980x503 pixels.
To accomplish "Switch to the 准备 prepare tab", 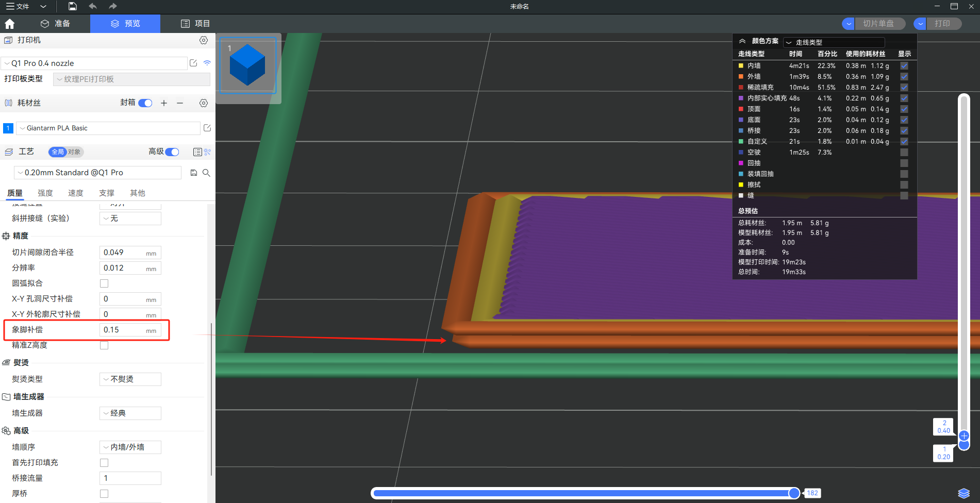I will (x=55, y=24).
